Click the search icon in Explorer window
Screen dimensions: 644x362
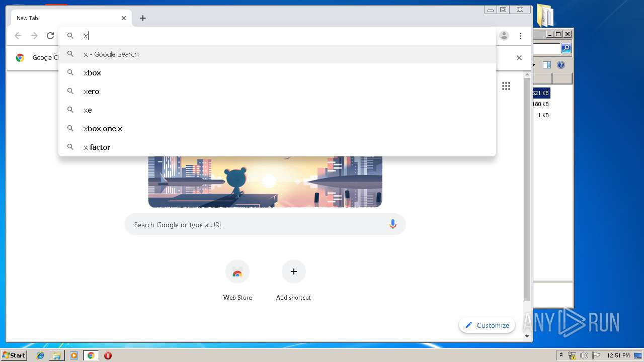566,48
